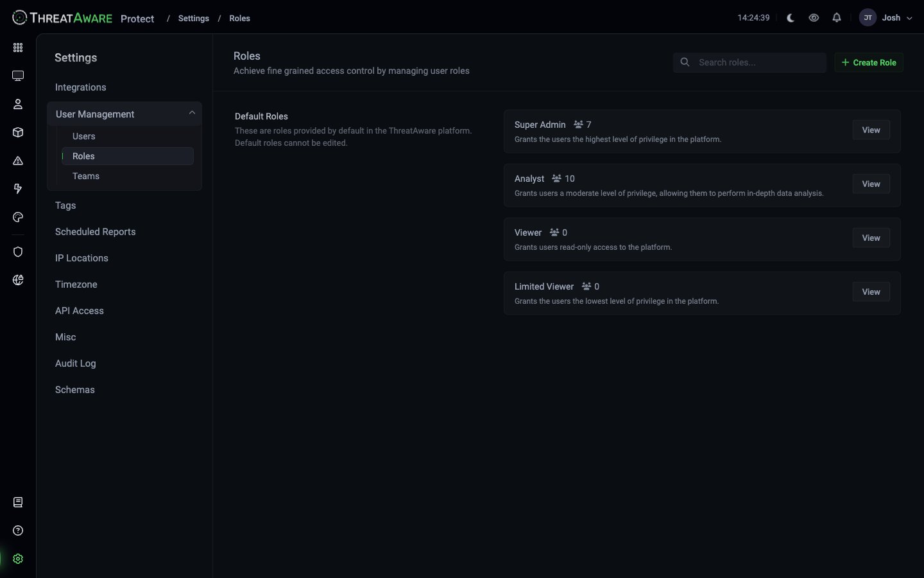Image resolution: width=924 pixels, height=578 pixels.
Task: Toggle the eye visibility icon in header
Action: click(814, 18)
